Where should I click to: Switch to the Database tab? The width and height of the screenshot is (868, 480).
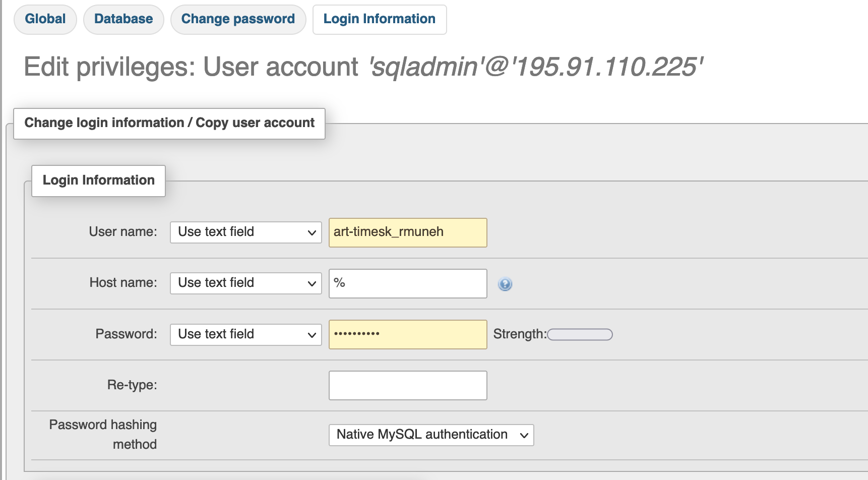[x=123, y=19]
